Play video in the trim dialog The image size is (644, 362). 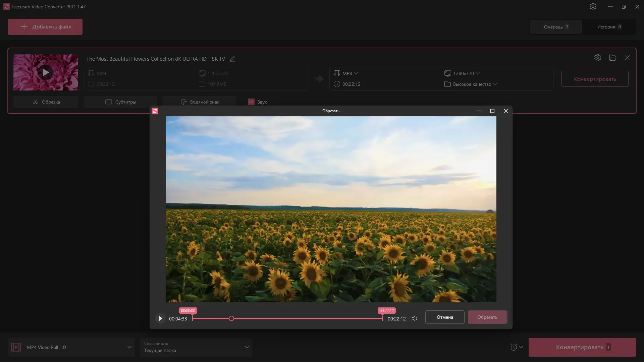coord(160,318)
